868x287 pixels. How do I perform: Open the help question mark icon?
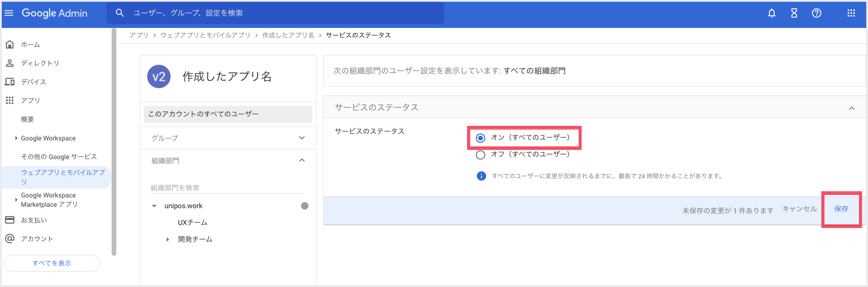[816, 13]
